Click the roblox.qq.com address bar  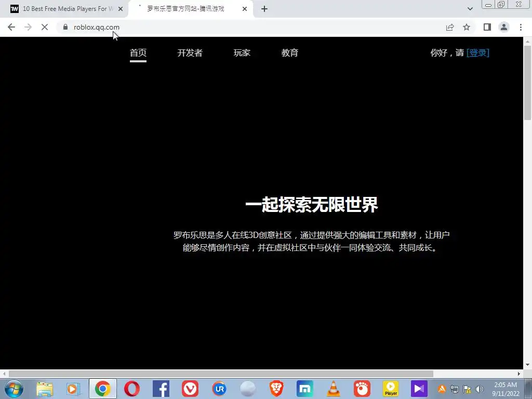tap(251, 27)
